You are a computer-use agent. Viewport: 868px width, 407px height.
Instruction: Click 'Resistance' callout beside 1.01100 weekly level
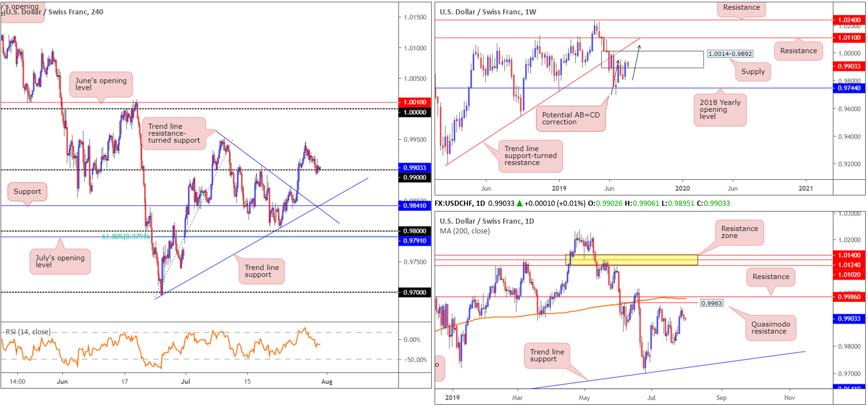(799, 51)
